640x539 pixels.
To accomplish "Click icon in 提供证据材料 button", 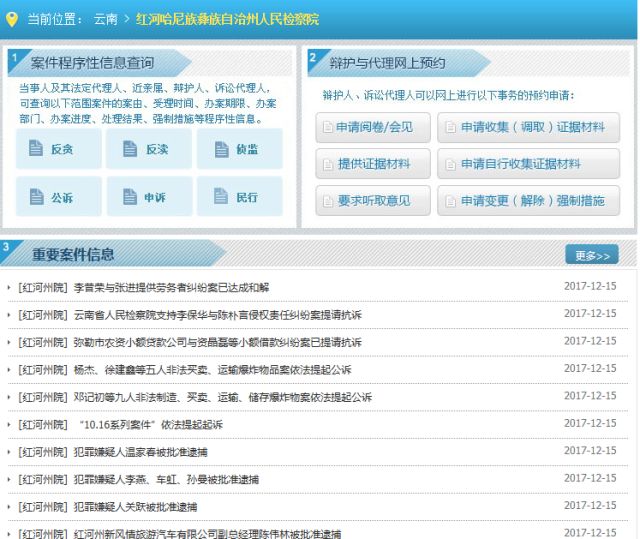I will click(327, 164).
